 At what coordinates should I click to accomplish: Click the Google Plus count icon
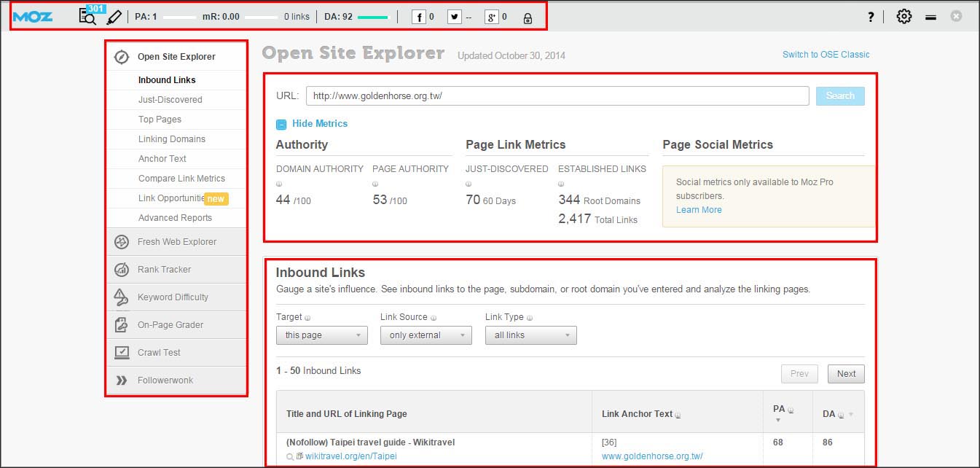point(492,17)
